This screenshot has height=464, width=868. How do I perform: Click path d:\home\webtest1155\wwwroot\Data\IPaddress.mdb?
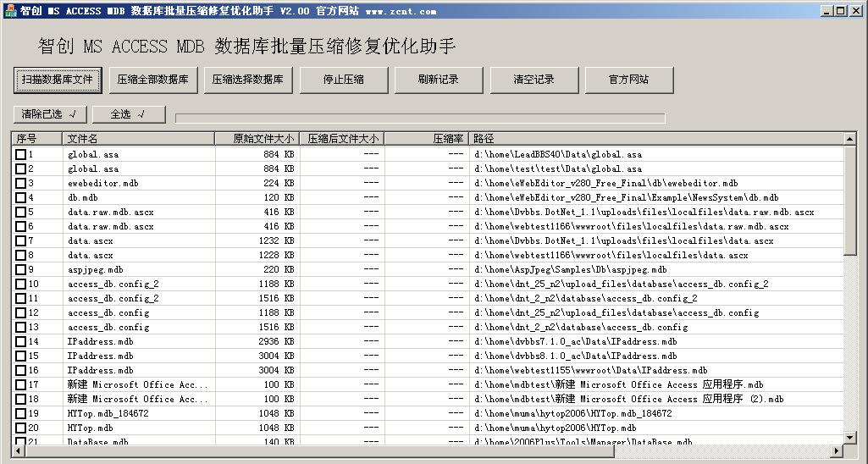[x=590, y=370]
